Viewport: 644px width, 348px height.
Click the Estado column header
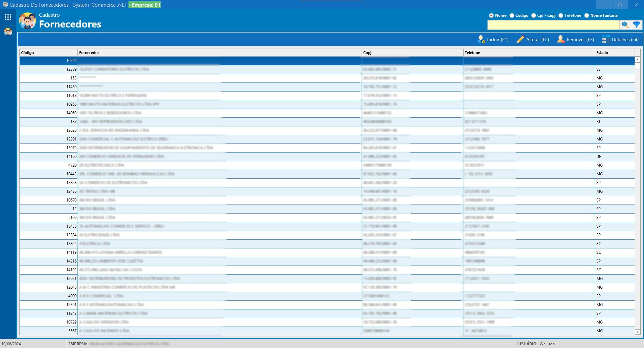click(614, 53)
